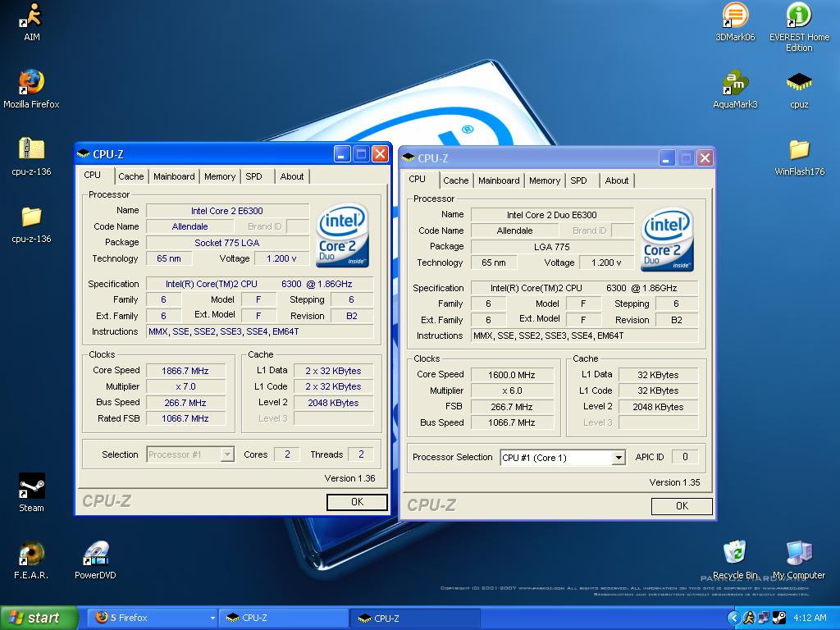Screen dimensions: 840x630
Task: Click the Multiplier value x 7.0
Action: (185, 386)
